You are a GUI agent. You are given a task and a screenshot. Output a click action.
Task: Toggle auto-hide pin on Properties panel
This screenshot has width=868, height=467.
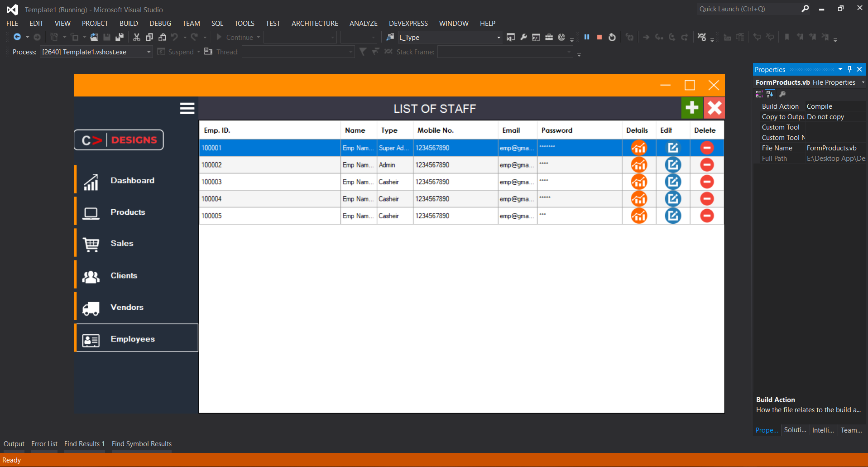pyautogui.click(x=850, y=69)
